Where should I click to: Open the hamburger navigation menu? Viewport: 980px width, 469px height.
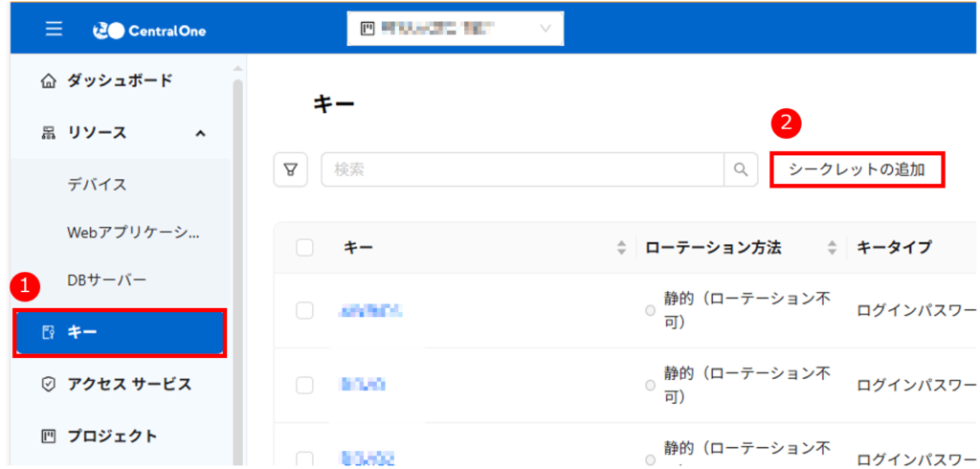(55, 29)
